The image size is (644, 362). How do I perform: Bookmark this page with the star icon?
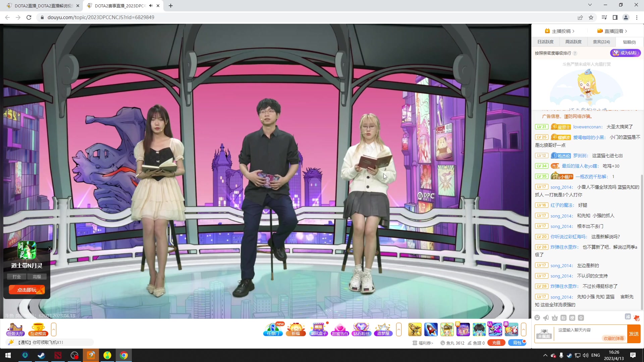tap(591, 17)
